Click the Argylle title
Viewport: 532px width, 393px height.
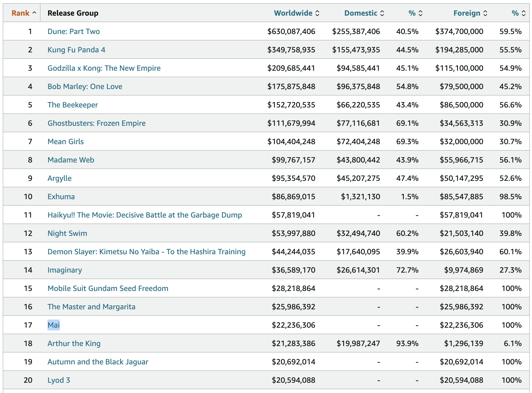[59, 178]
